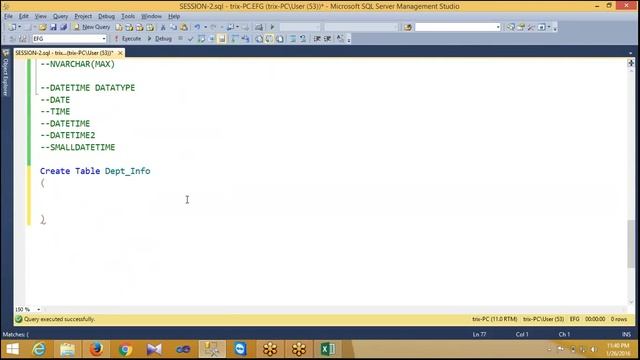This screenshot has width=640, height=360.
Task: Click the Database Engine Query icon
Action: pos(119,27)
